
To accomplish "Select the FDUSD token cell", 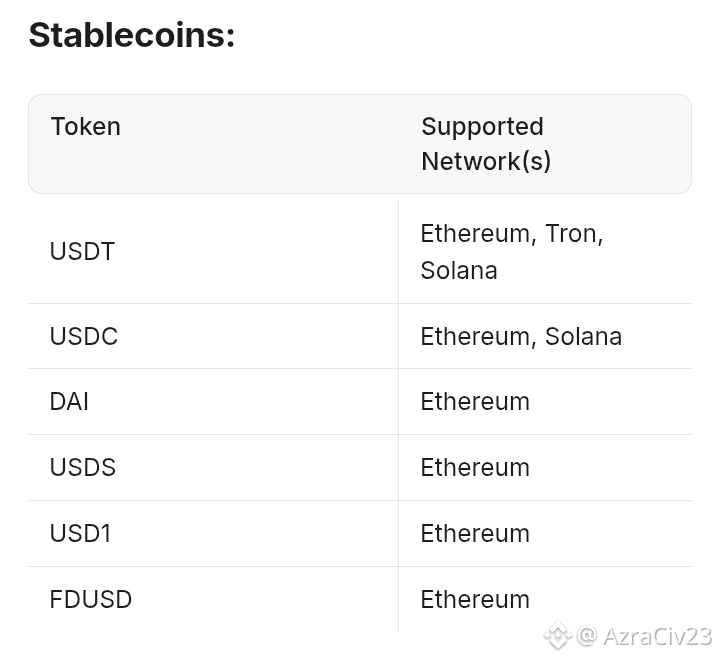I will (91, 600).
